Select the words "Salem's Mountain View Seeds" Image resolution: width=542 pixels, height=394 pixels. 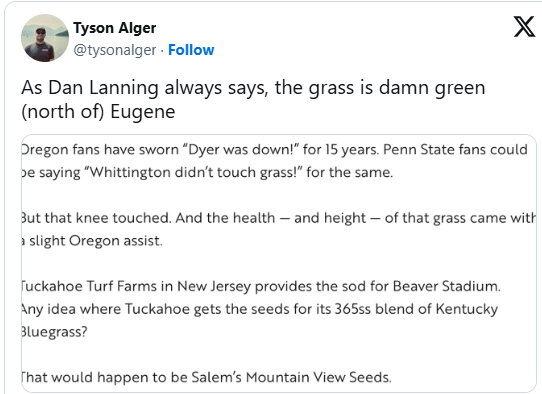pos(290,377)
